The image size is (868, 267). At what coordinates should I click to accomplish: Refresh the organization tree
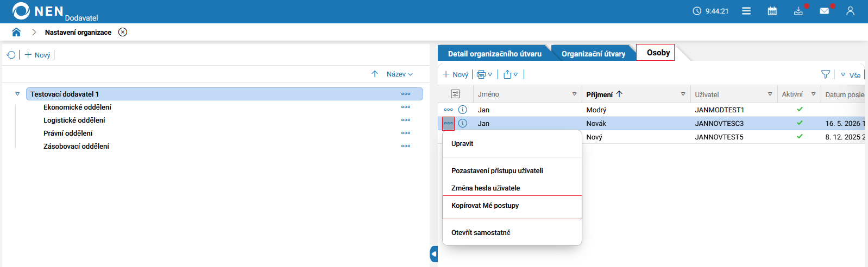11,55
